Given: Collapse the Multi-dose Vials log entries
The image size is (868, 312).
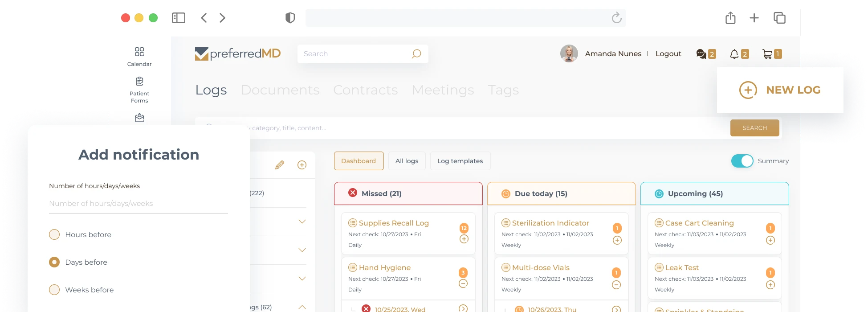Looking at the screenshot, I should click(x=616, y=285).
